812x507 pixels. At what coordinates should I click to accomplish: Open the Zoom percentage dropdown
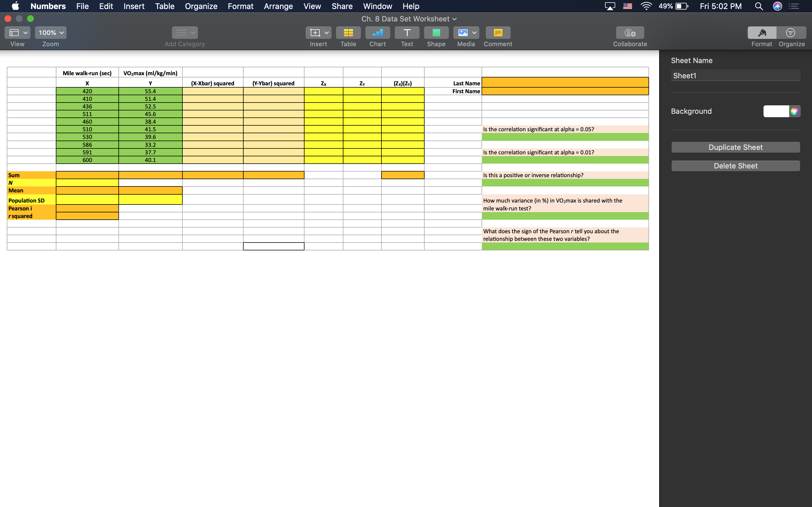click(50, 32)
